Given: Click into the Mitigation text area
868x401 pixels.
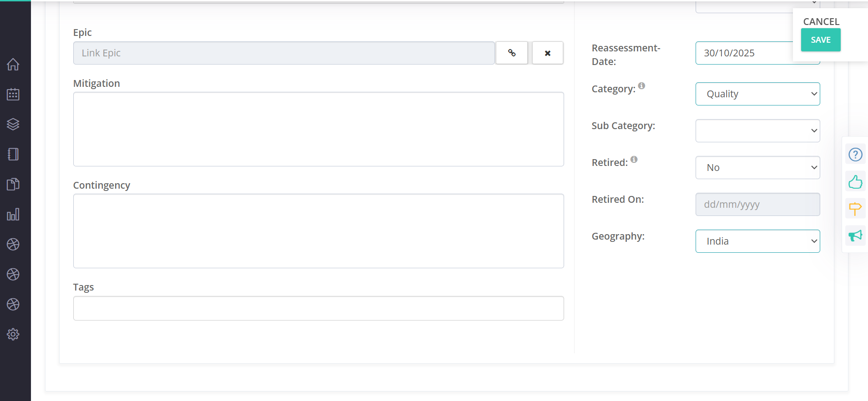Looking at the screenshot, I should (x=318, y=129).
